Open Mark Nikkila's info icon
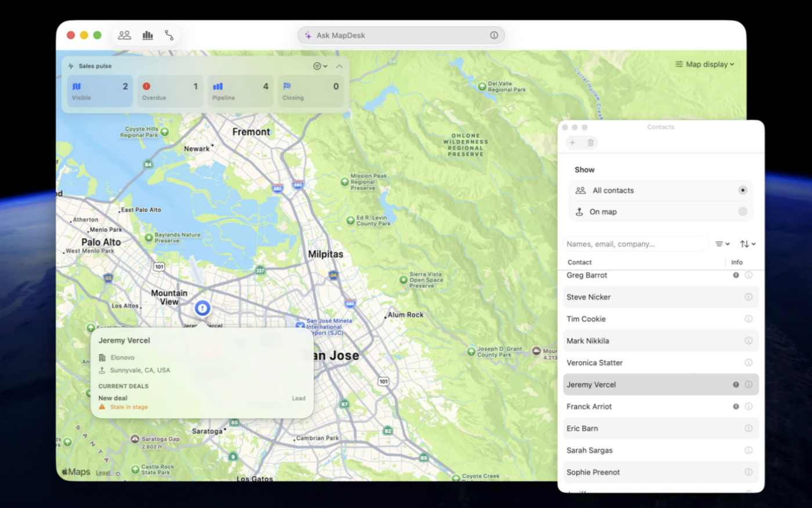Screen dimensions: 812x508 click(x=748, y=341)
